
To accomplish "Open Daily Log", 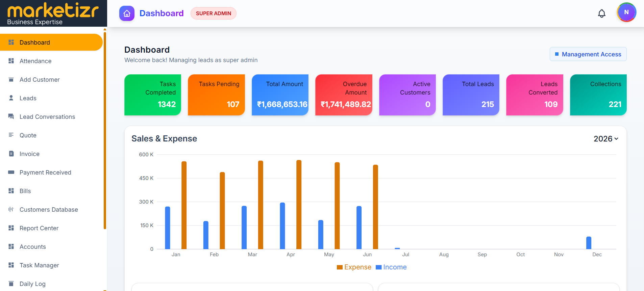I will [51, 284].
